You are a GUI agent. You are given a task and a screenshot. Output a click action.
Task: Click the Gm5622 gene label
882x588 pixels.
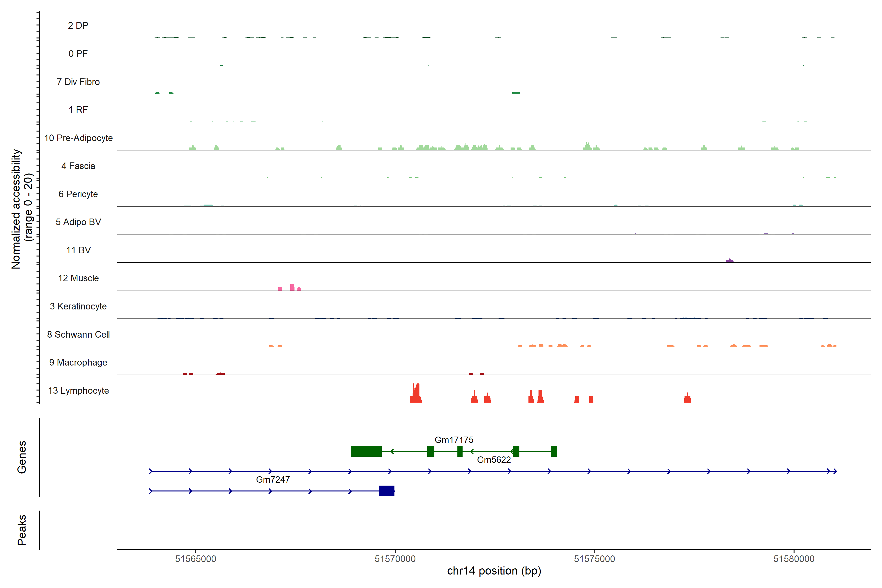tap(494, 460)
